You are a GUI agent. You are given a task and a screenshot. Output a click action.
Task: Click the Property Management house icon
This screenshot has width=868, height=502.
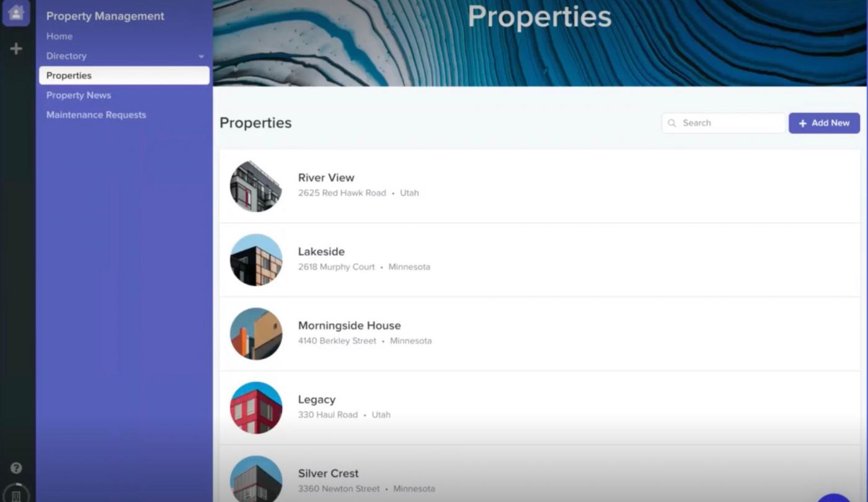click(x=16, y=12)
